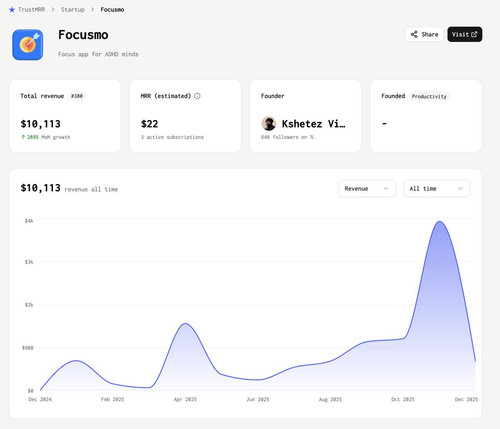
Task: Click the 3 active subscriptions text
Action: tap(172, 137)
